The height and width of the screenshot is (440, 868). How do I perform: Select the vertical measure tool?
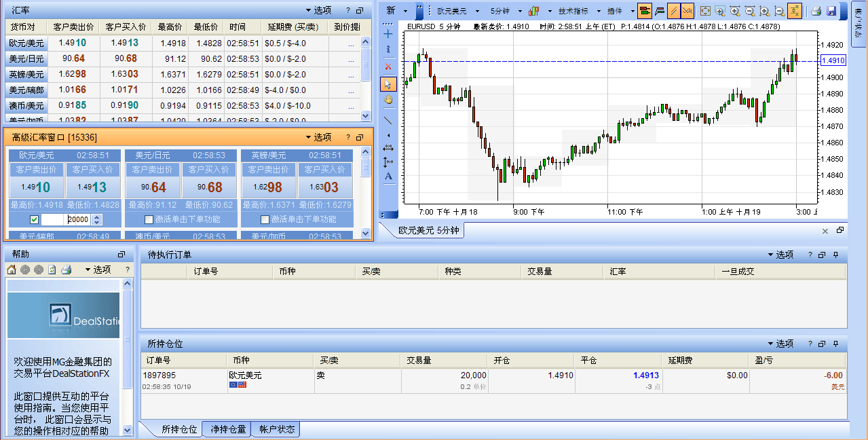[x=388, y=162]
